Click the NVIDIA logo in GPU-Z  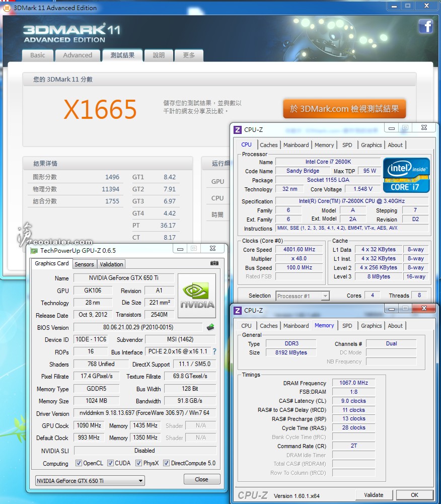coord(197,296)
